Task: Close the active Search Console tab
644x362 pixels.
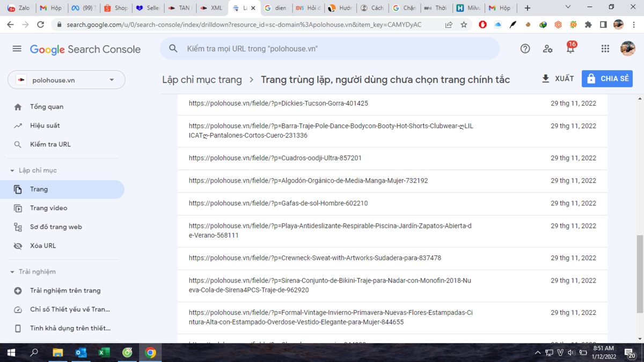Action: click(x=253, y=8)
